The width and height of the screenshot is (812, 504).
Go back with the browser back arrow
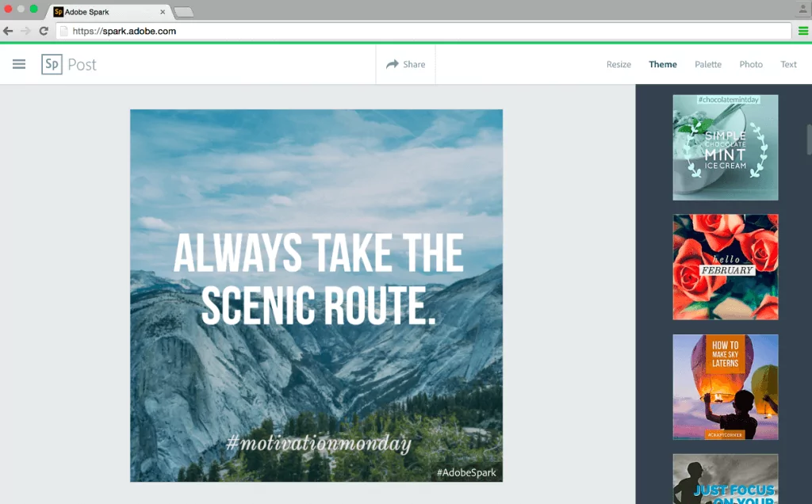[8, 31]
